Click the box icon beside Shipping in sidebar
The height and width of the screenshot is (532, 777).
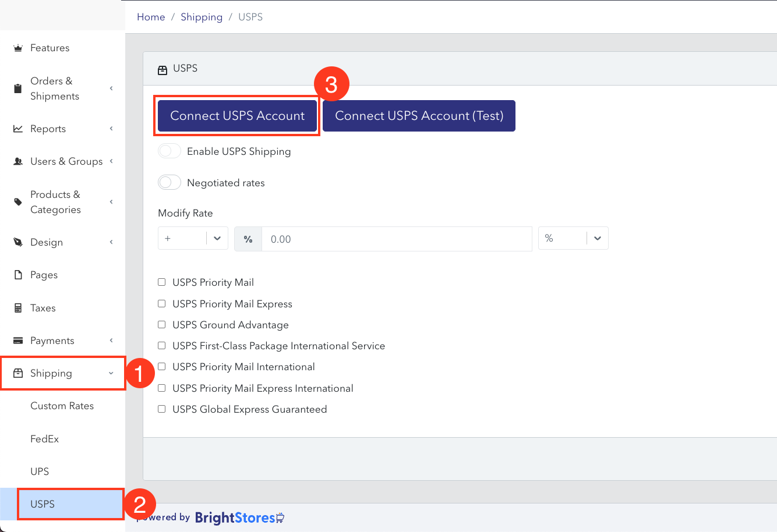(x=18, y=373)
